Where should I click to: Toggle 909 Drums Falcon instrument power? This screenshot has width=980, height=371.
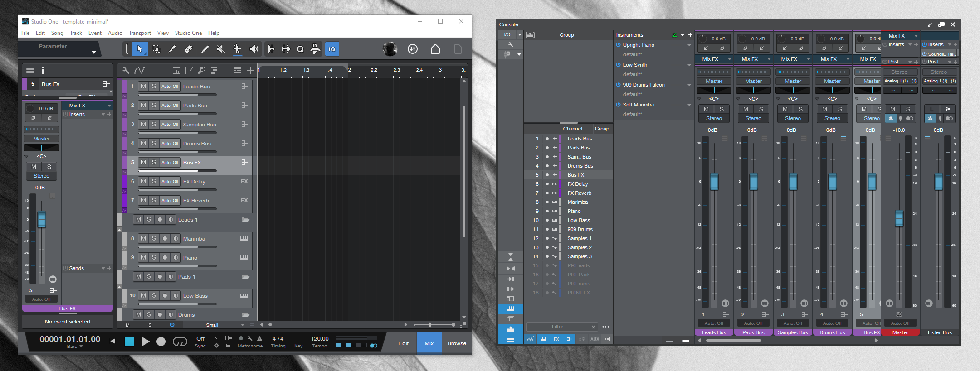pos(618,85)
